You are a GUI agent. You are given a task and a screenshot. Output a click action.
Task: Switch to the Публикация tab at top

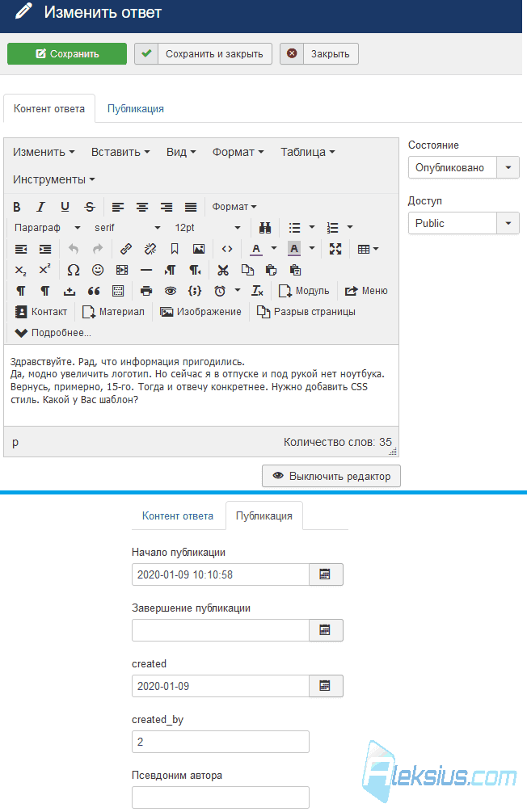point(135,109)
